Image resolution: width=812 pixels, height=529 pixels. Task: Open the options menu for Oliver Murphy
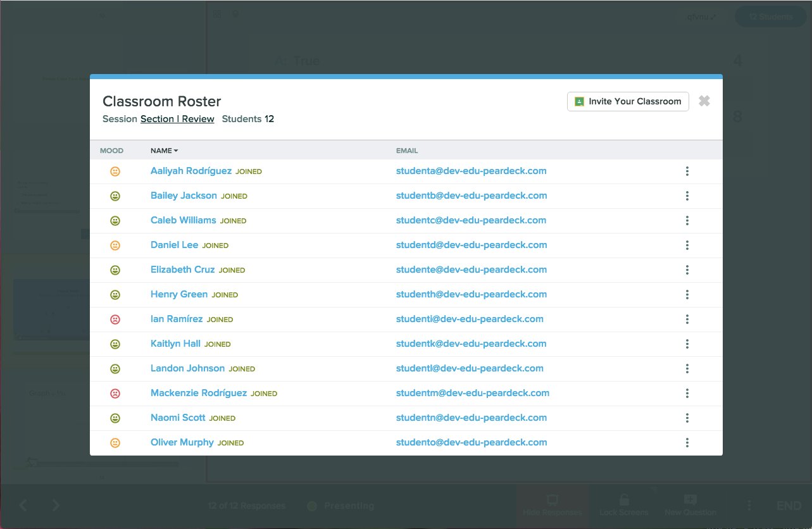[687, 442]
